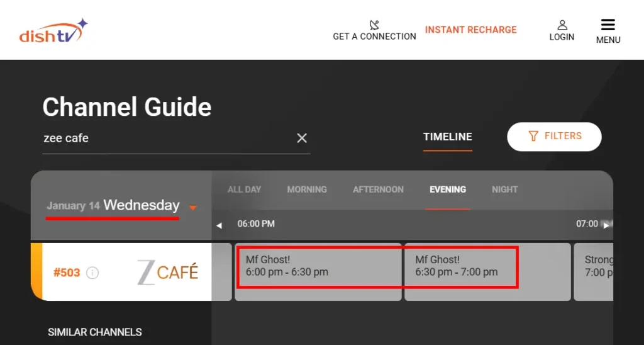This screenshot has width=644, height=345.
Task: Open Mf Ghost! 6:30 pm - 7:00 pm program
Action: click(x=487, y=272)
